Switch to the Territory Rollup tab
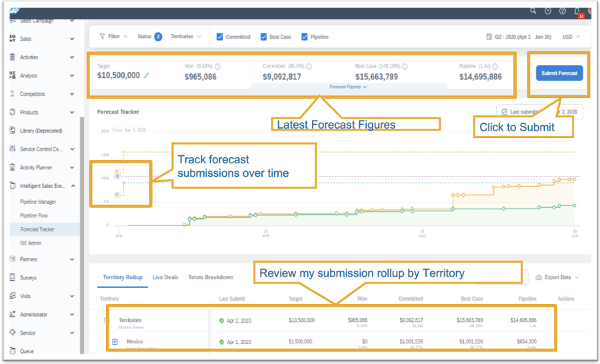Image resolution: width=600 pixels, height=364 pixels. [x=123, y=277]
